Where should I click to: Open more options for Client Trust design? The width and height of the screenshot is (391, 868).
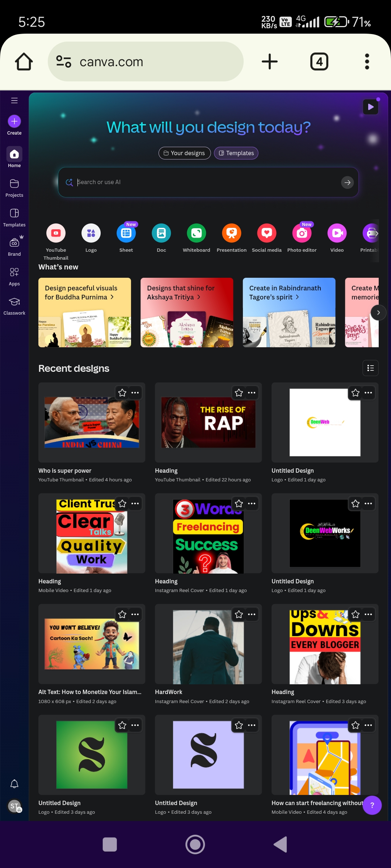coord(135,503)
